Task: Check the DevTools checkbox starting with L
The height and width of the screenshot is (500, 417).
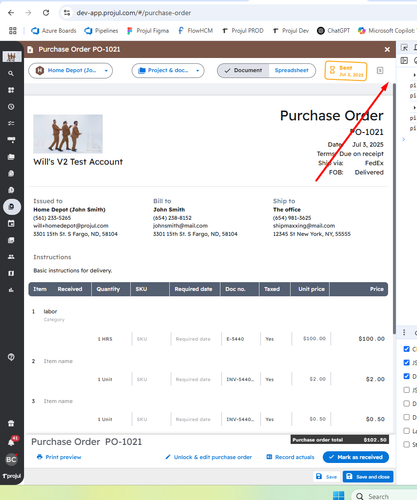Action: coord(406,431)
